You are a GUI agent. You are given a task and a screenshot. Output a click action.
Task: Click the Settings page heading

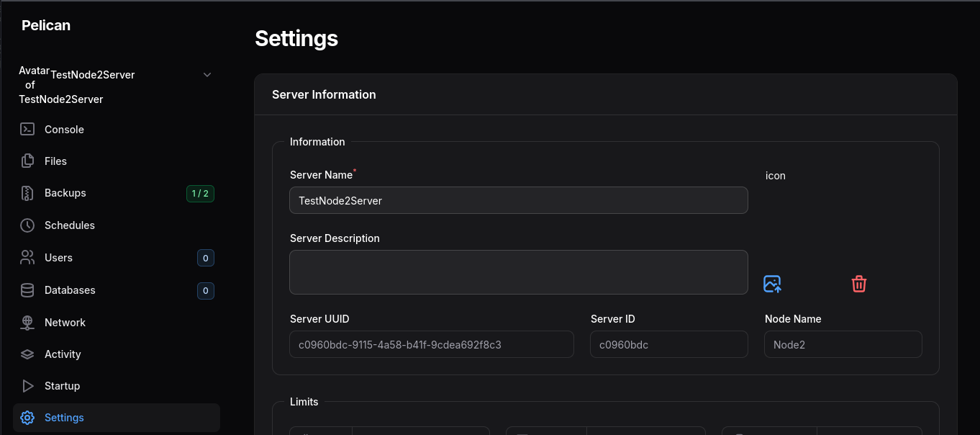click(296, 38)
